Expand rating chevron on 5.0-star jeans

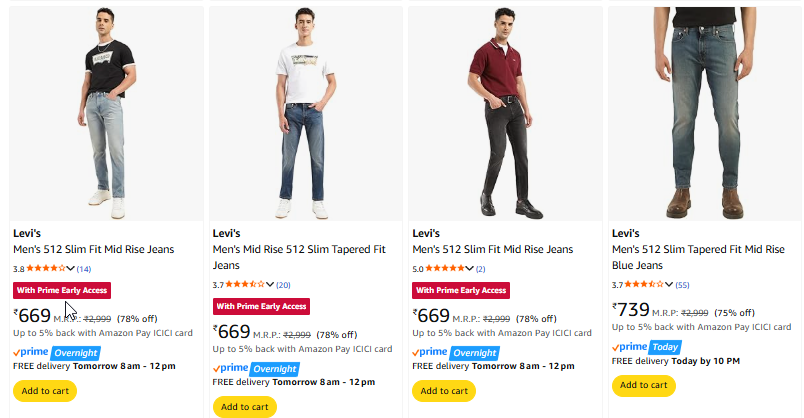[x=470, y=269]
